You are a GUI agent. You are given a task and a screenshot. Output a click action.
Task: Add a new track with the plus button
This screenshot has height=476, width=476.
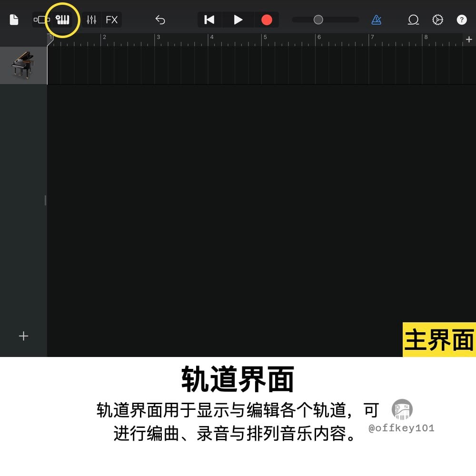[23, 336]
